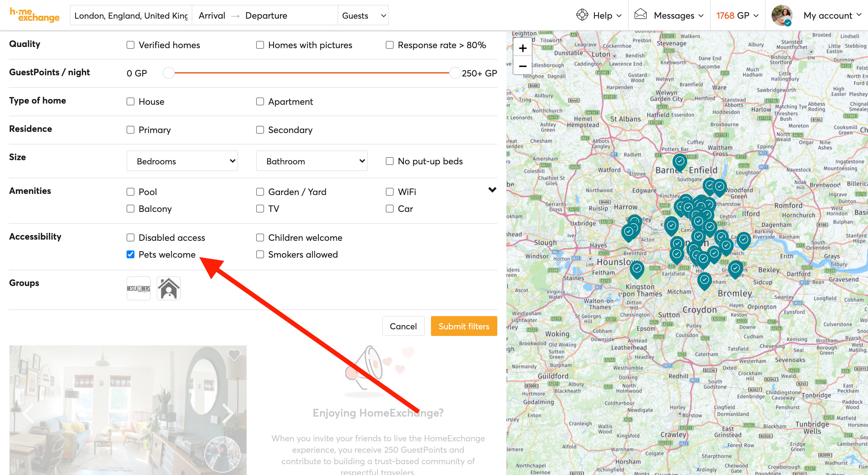Screen dimensions: 868x475
Task: Open the Bedrooms dropdown
Action: (x=182, y=161)
